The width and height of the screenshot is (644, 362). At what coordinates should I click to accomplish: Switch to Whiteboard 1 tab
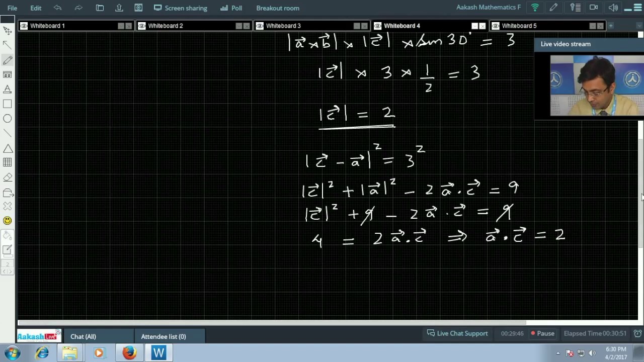(x=47, y=26)
